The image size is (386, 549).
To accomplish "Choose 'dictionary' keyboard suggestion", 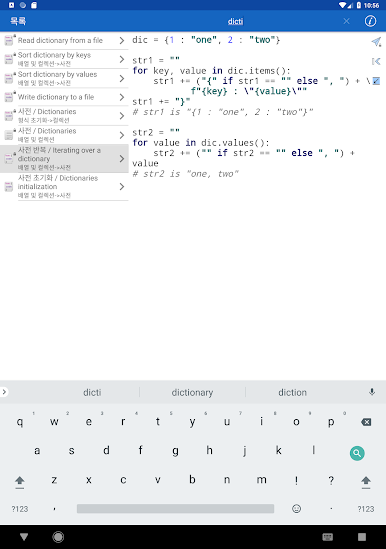I will [192, 392].
